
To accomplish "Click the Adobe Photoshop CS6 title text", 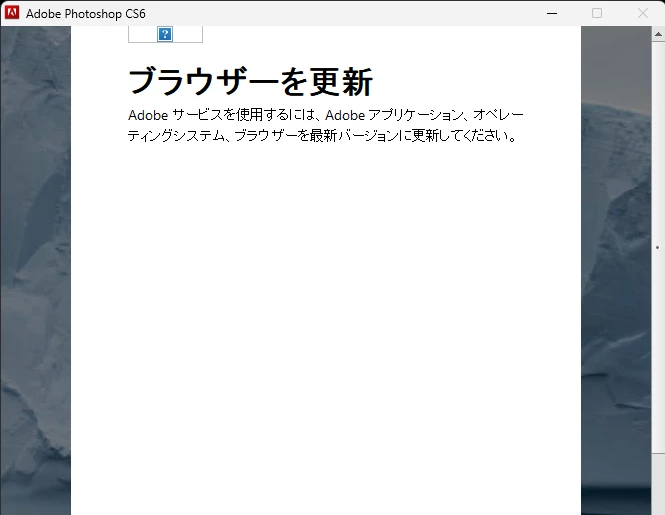I will pos(86,14).
